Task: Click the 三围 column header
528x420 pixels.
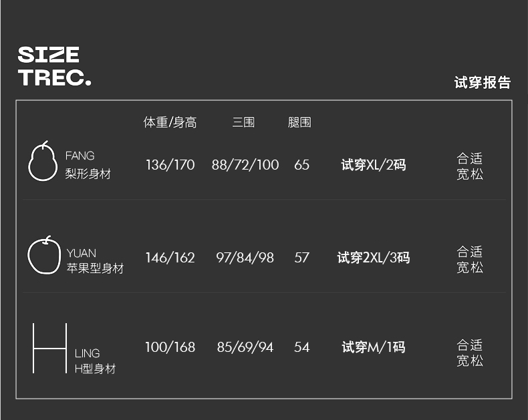Action: coord(243,123)
